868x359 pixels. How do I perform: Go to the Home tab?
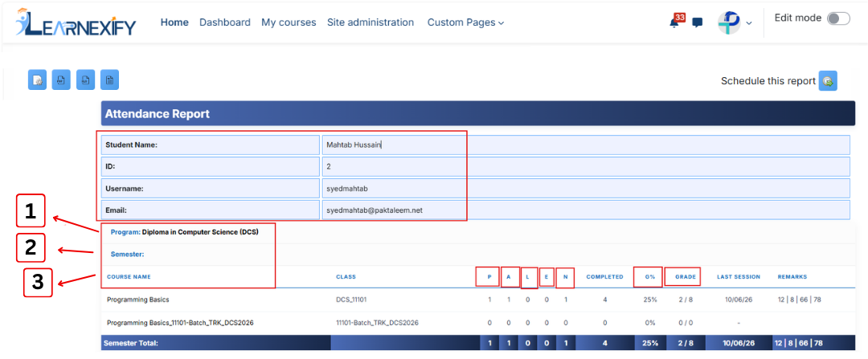pos(174,22)
